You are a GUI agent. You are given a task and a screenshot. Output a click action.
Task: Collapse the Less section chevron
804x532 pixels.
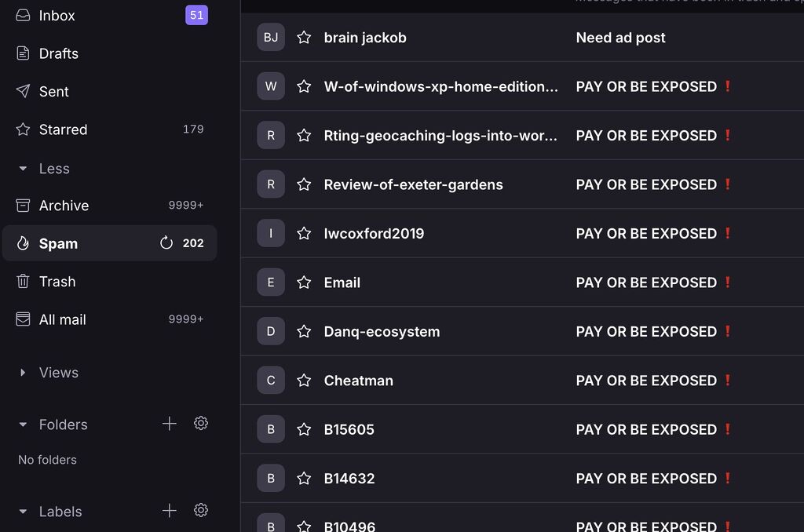pyautogui.click(x=23, y=168)
